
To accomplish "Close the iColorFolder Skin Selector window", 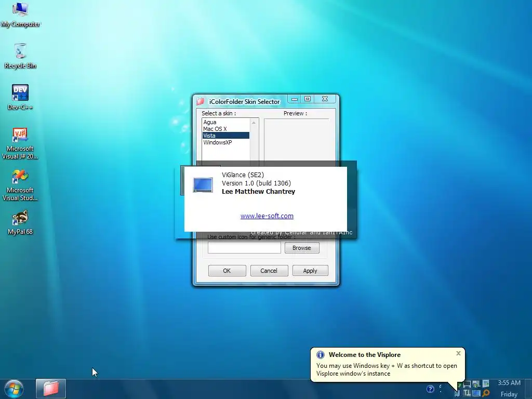I will tap(325, 99).
